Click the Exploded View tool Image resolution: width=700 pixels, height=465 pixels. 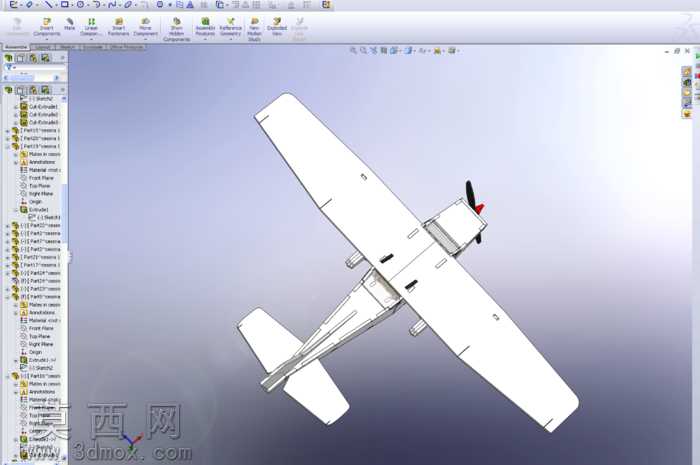pyautogui.click(x=277, y=27)
